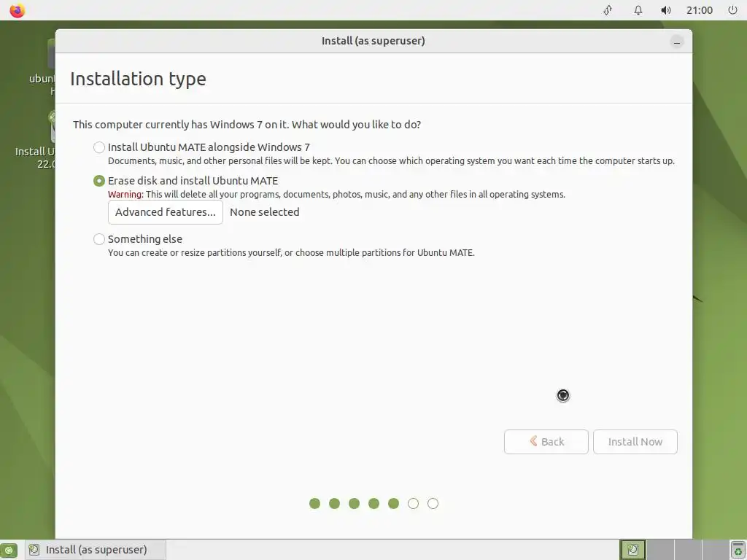Open the network connections indicator
The image size is (747, 560).
[x=608, y=10]
